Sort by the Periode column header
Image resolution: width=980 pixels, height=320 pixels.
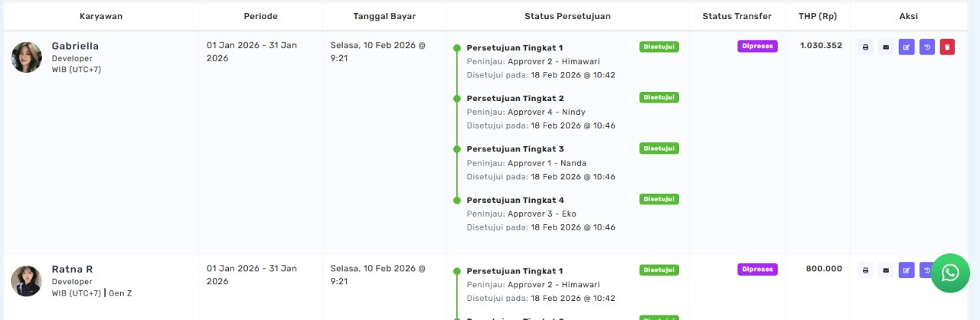point(260,16)
